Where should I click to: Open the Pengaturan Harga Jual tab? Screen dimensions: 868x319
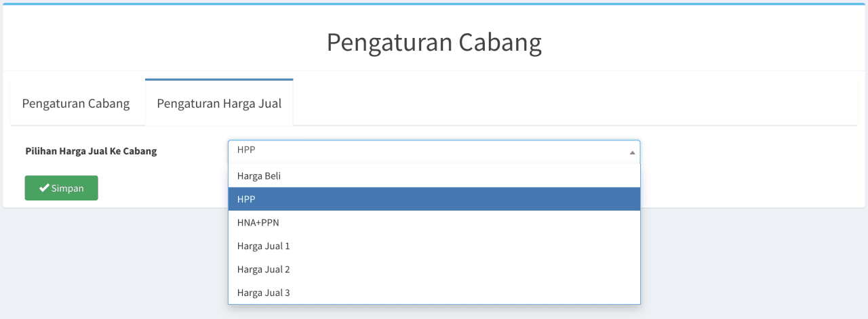219,103
